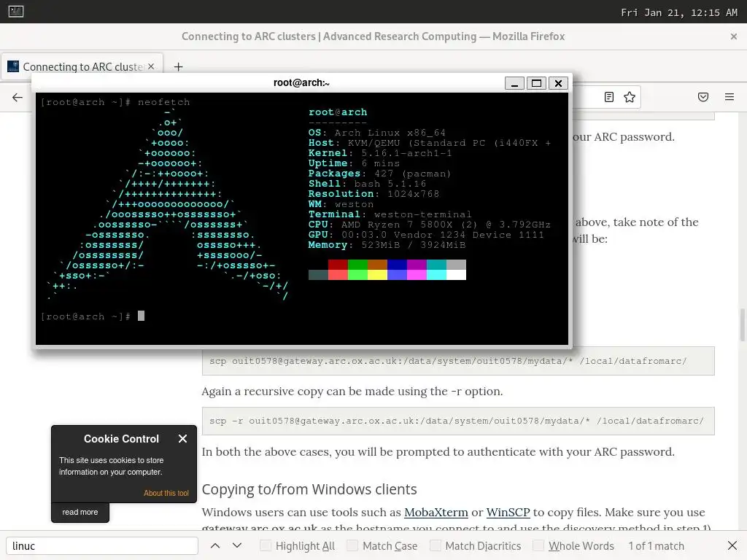Click 'Again a recursive copy' paragraph text
The height and width of the screenshot is (560, 747).
(x=352, y=392)
